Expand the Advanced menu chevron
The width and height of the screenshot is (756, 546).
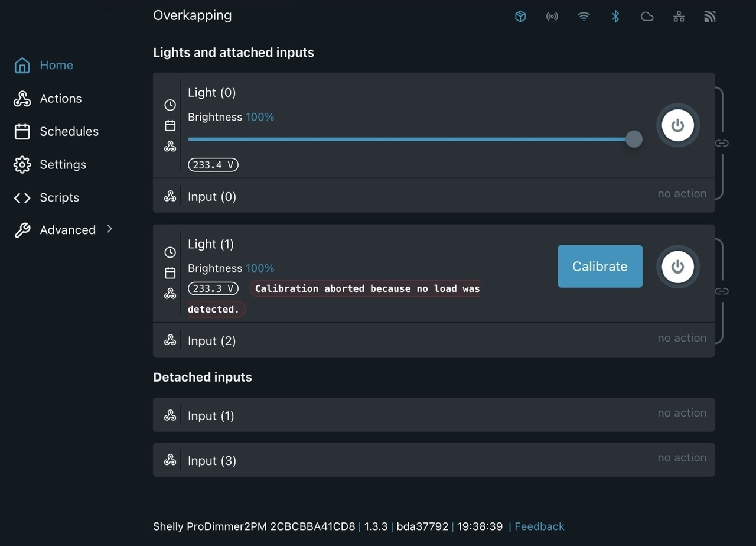click(x=109, y=229)
